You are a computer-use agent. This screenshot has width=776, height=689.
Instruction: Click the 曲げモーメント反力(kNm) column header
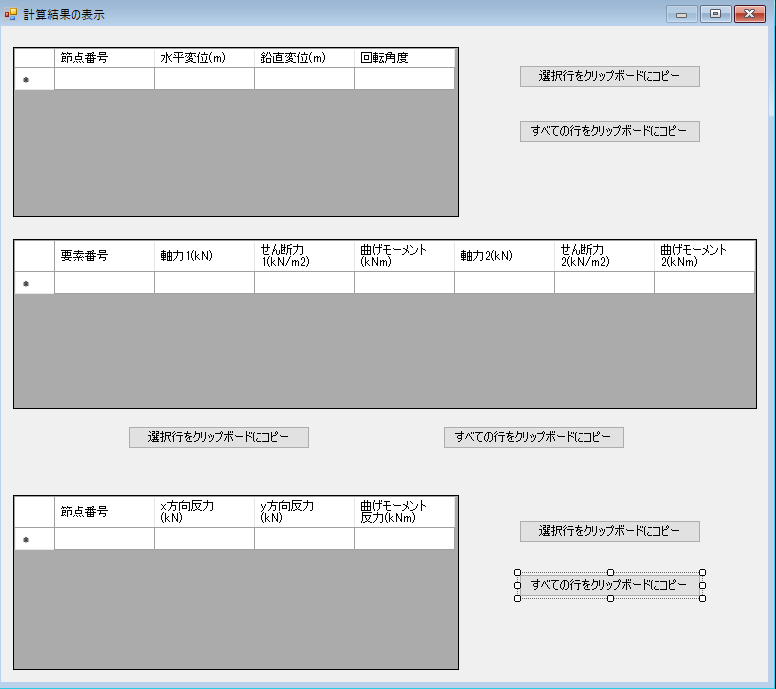pyautogui.click(x=404, y=512)
